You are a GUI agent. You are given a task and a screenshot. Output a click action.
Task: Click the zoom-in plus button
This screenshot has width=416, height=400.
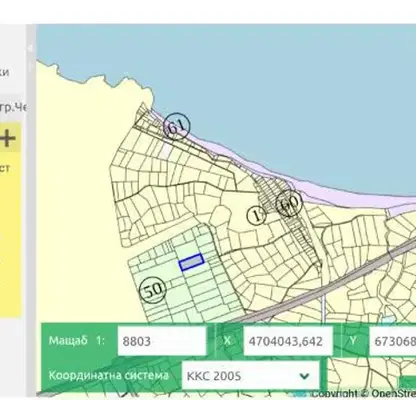pyautogui.click(x=8, y=138)
